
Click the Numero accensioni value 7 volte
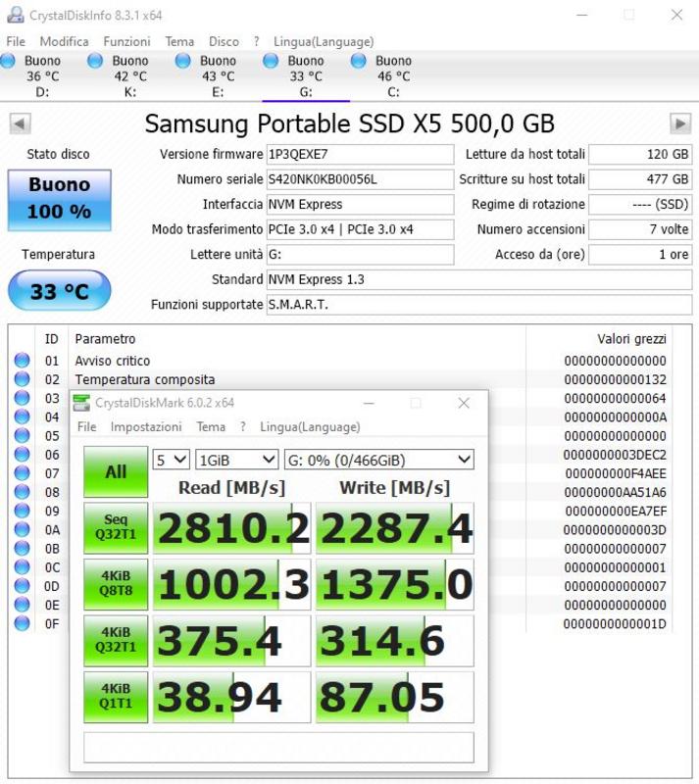coord(640,229)
